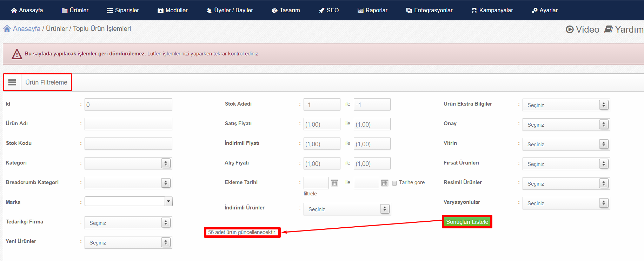Open the Yardım link
Viewport: 644px width, 261px height.
pos(624,29)
